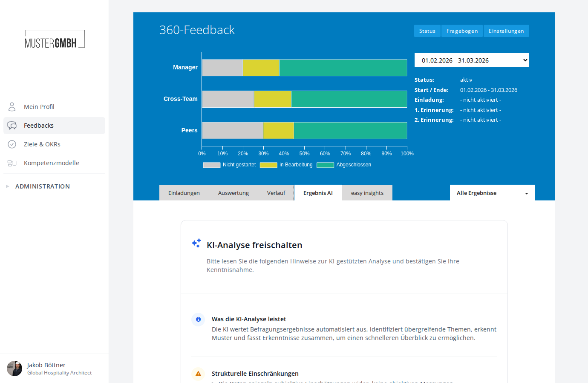Viewport: 588px width, 383px height.
Task: Open the easy insights tab
Action: [367, 193]
